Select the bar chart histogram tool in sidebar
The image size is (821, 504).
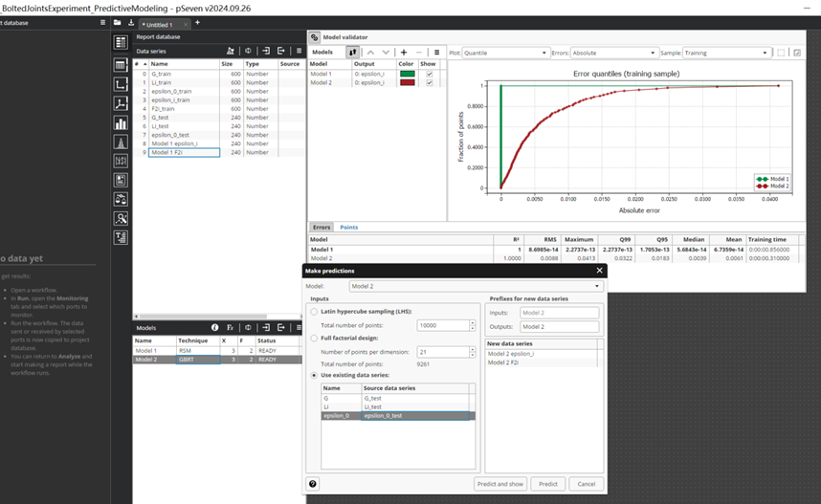point(121,123)
